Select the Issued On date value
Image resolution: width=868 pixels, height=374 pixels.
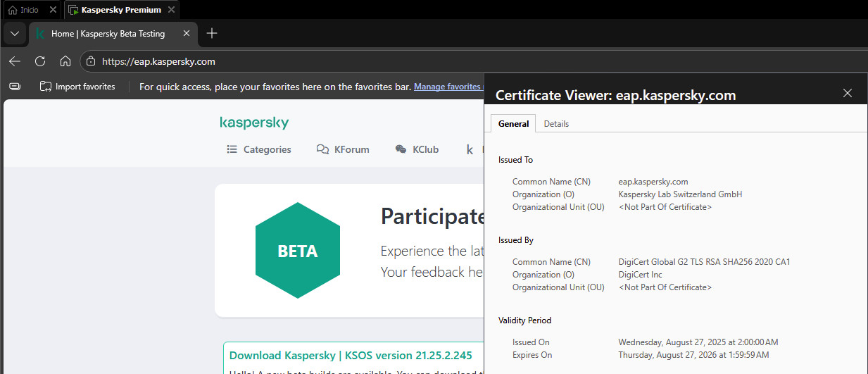(698, 342)
